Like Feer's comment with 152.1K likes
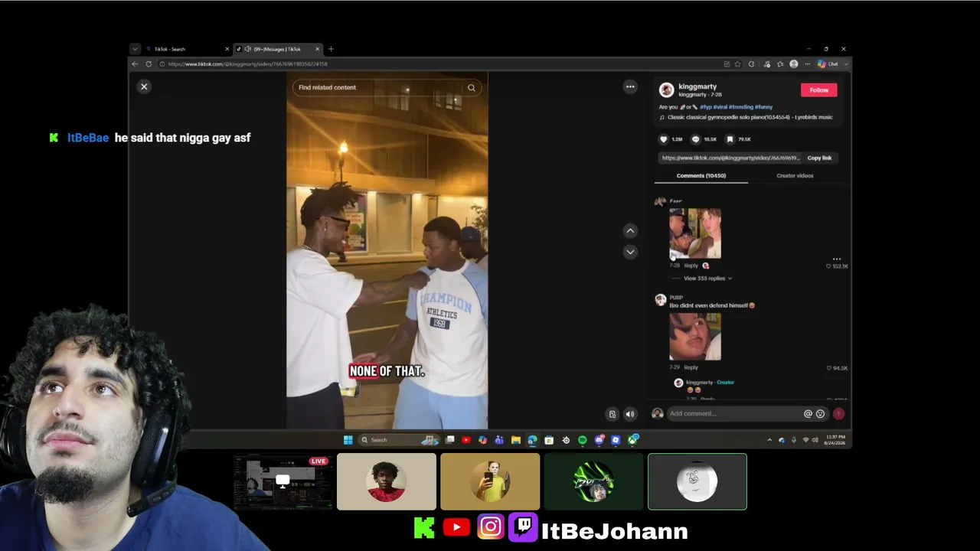Viewport: 980px width, 551px height. coord(829,266)
